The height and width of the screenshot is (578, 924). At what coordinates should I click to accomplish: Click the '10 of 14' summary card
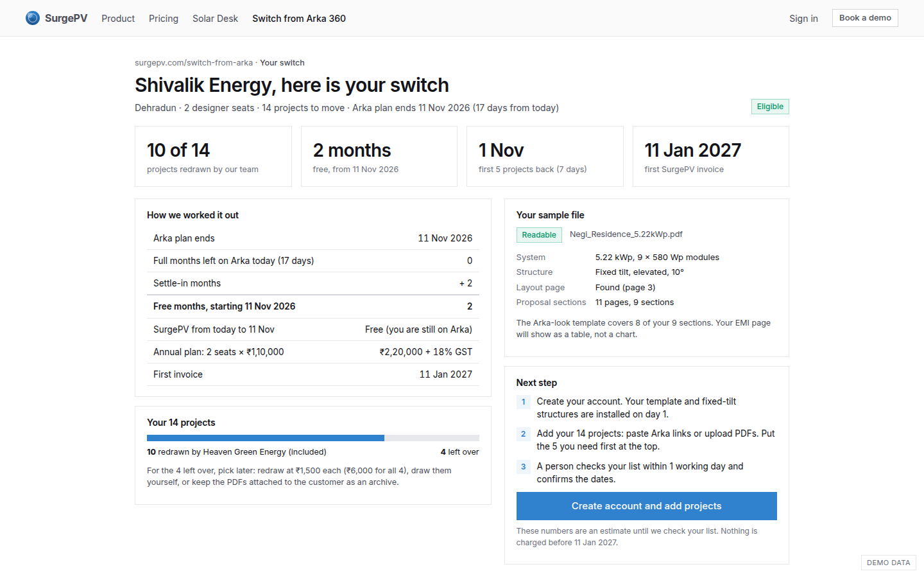[213, 157]
